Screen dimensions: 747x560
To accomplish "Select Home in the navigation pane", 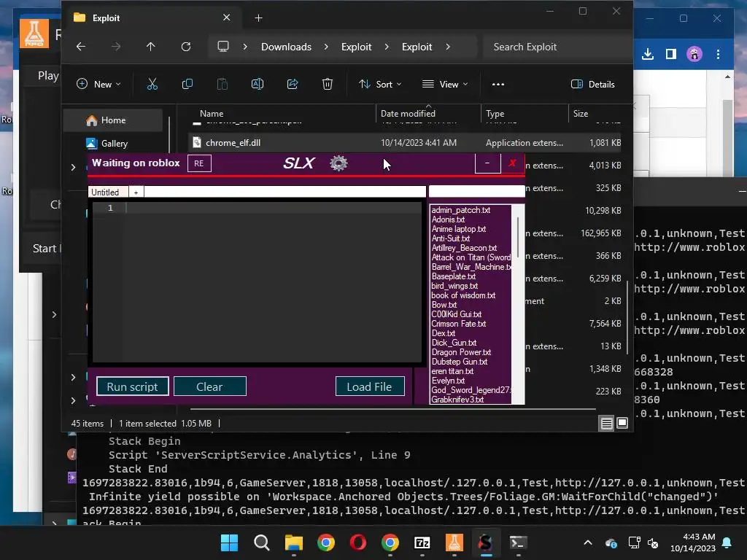I will point(113,120).
